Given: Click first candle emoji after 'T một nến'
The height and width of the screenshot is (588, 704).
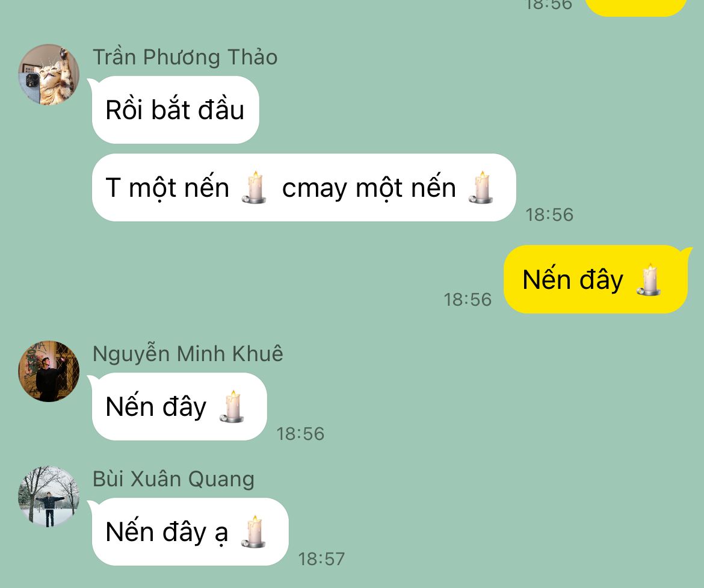Looking at the screenshot, I should coord(254,187).
